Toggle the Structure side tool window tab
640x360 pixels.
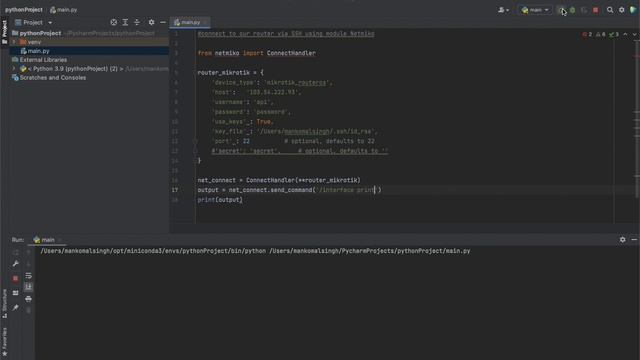[4, 303]
